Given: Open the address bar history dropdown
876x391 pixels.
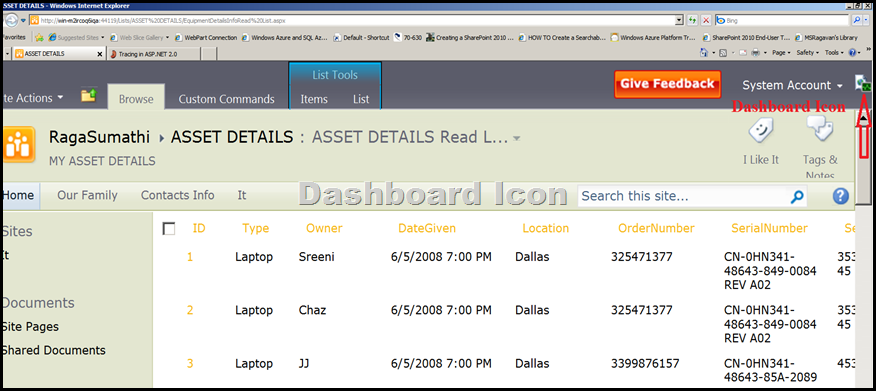Looking at the screenshot, I should (x=679, y=20).
